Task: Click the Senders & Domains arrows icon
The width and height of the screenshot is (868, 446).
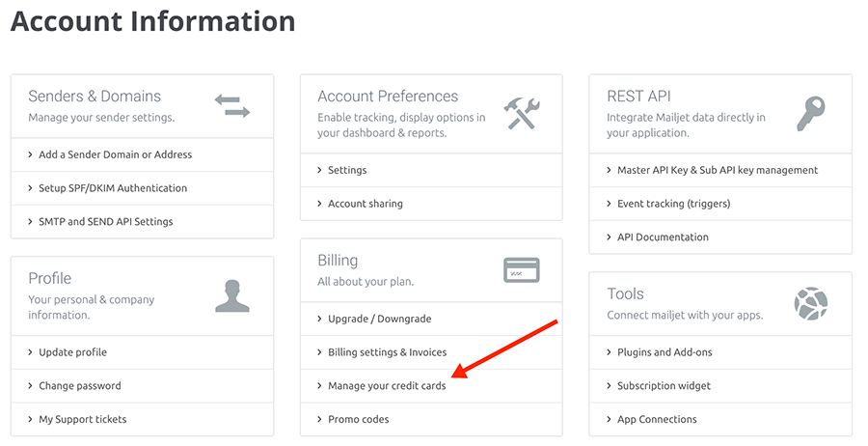Action: (232, 106)
